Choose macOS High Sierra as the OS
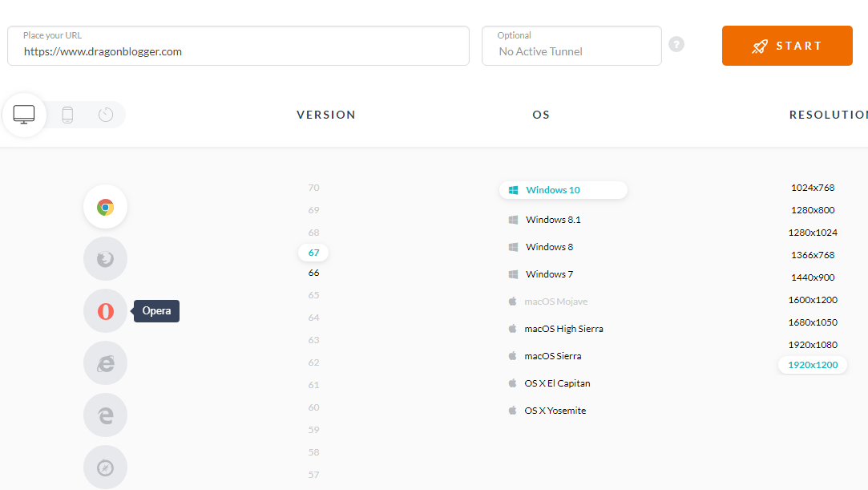868x490 pixels. click(x=563, y=329)
